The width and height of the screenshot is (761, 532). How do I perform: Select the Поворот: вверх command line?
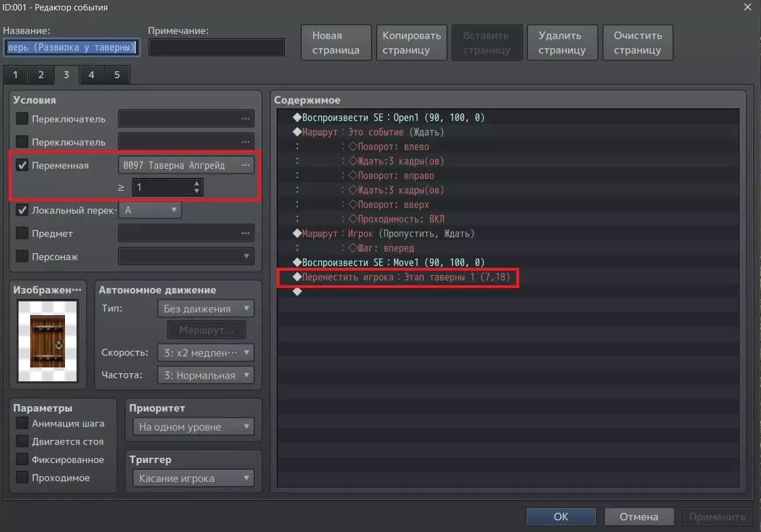508,205
